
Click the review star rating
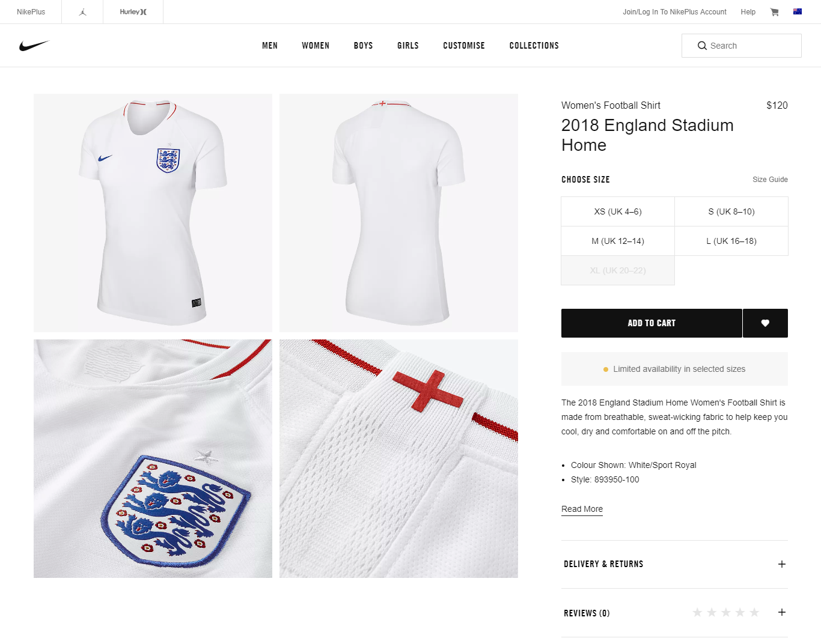pyautogui.click(x=725, y=613)
